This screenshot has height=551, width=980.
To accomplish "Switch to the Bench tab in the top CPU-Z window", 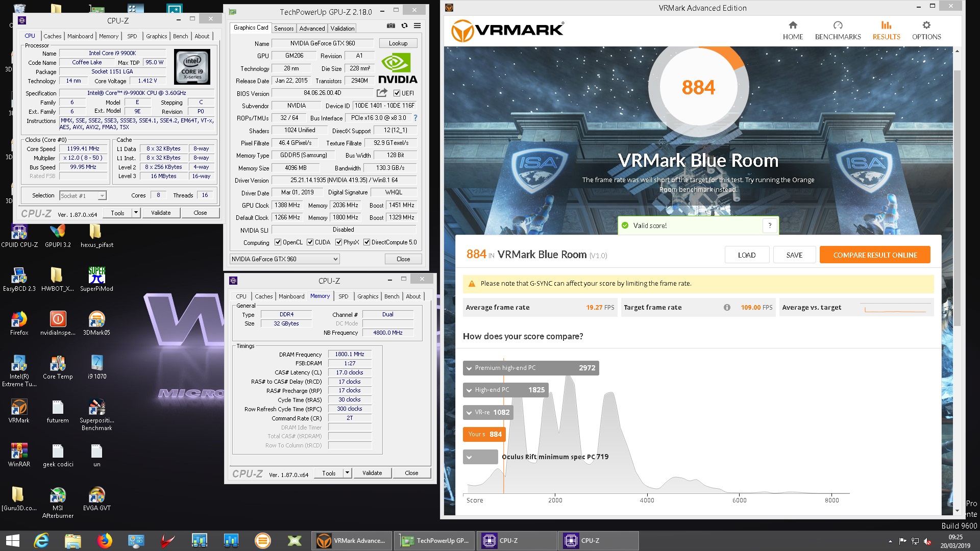I will [x=181, y=36].
